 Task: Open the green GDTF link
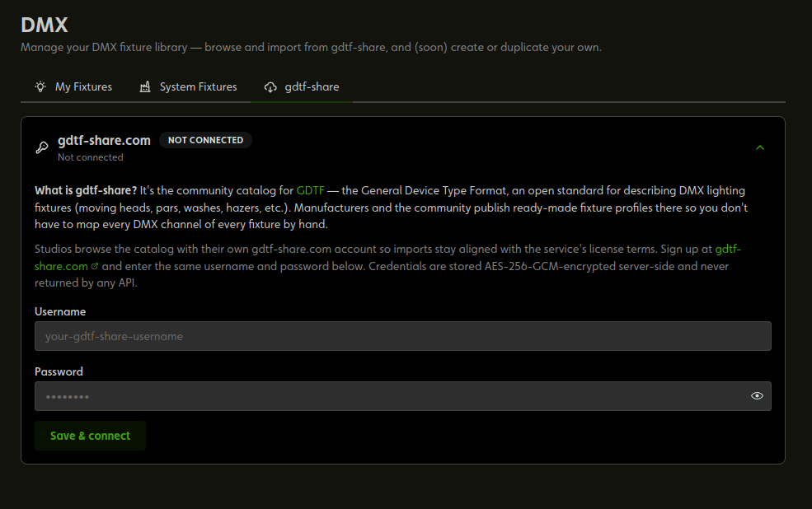tap(310, 190)
